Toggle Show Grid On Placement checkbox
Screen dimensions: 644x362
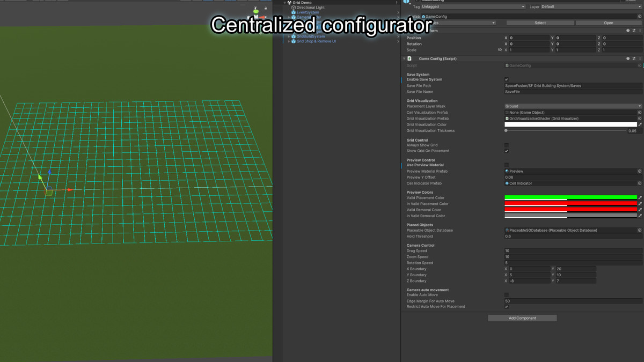(507, 151)
